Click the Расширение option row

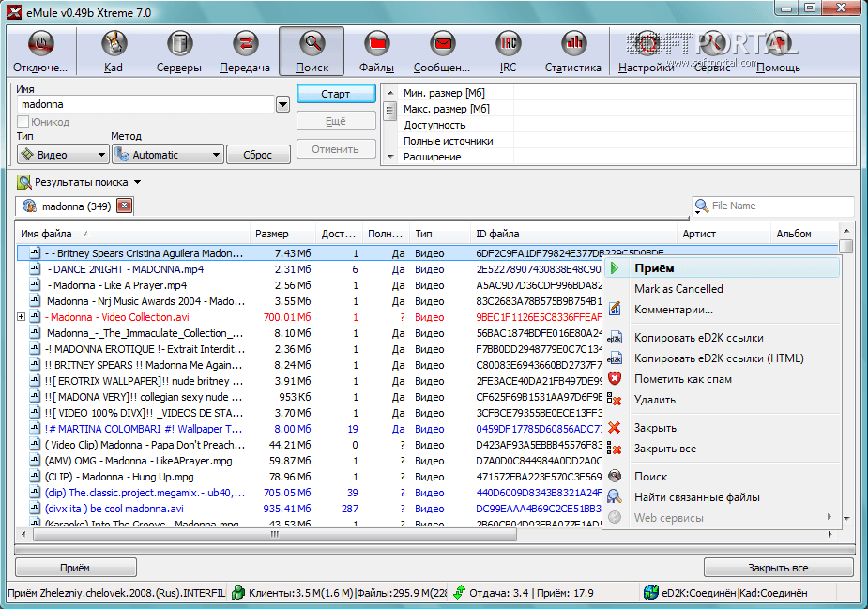[x=626, y=157]
